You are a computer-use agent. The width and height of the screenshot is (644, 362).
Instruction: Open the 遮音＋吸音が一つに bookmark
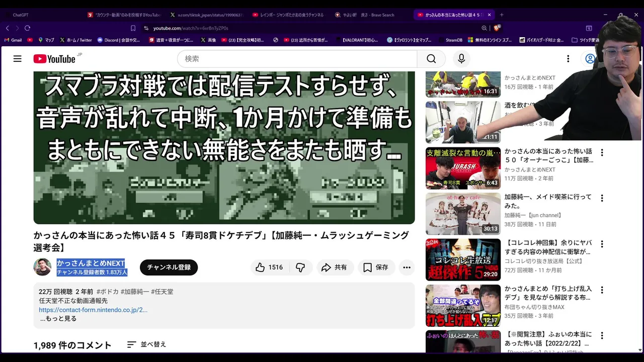[x=171, y=40]
